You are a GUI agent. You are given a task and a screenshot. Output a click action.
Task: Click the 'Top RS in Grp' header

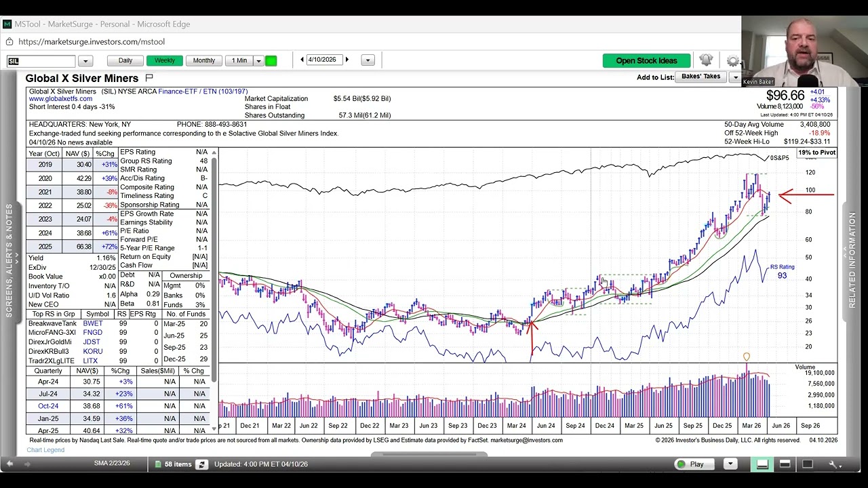54,314
